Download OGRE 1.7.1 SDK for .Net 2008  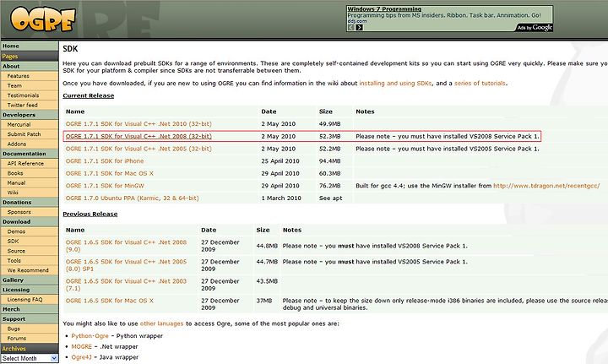pos(138,136)
